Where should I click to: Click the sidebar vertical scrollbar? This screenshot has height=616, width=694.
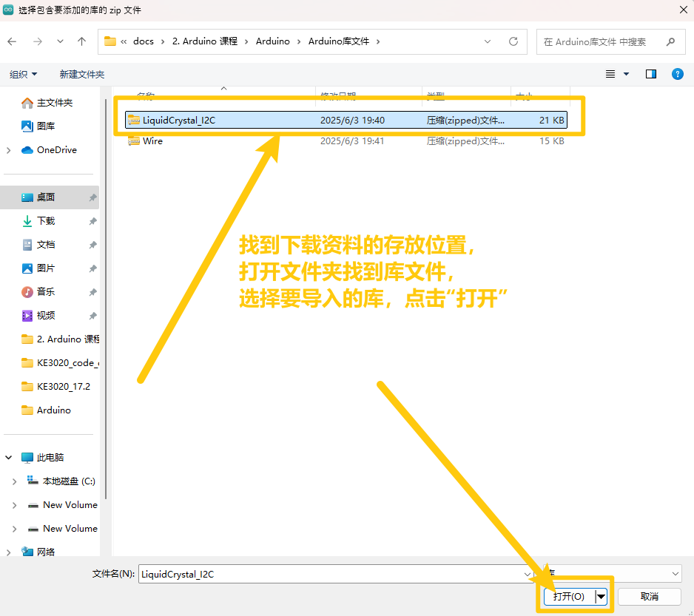[x=106, y=299]
